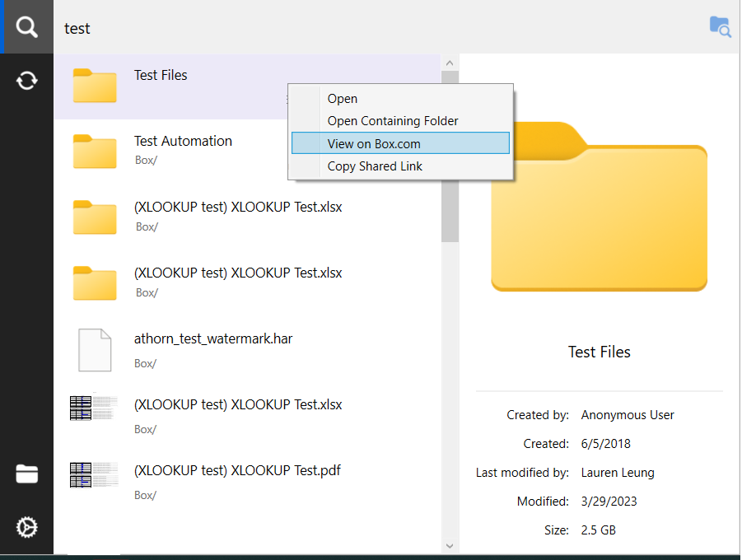This screenshot has width=742, height=560.
Task: Open the settings gear icon
Action: (x=26, y=527)
